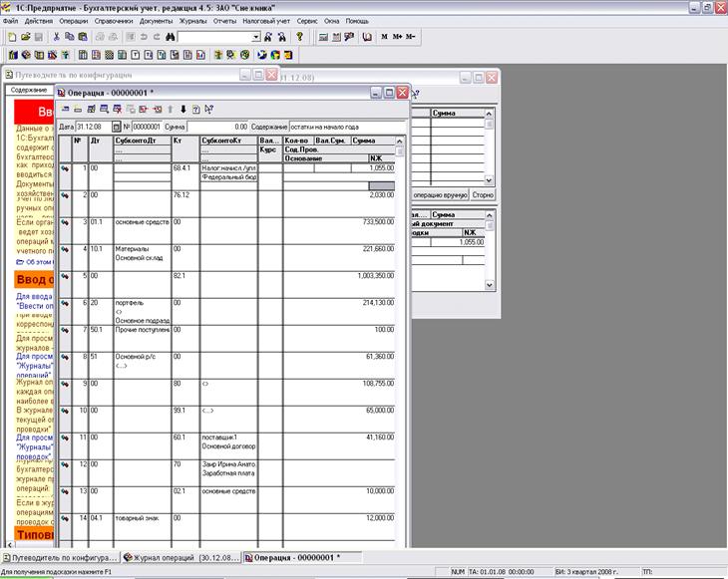Open the Отчеты menu
This screenshot has width=728, height=579.
[224, 21]
